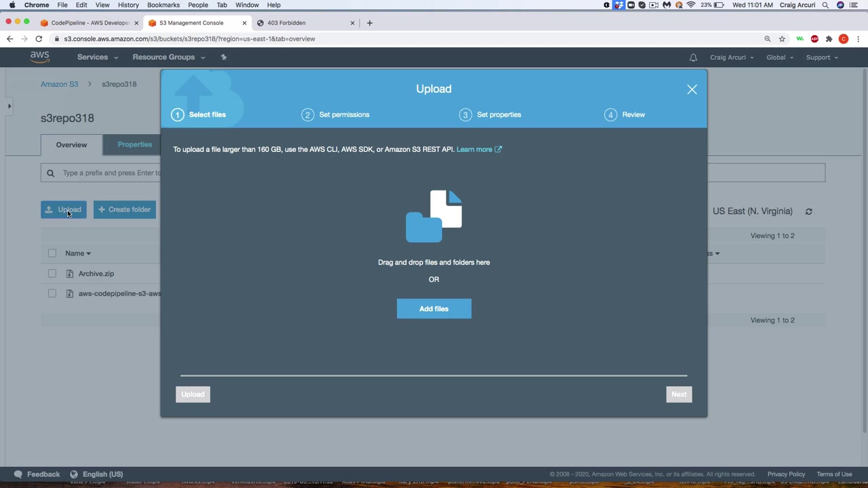Expand the Support dropdown

click(822, 58)
